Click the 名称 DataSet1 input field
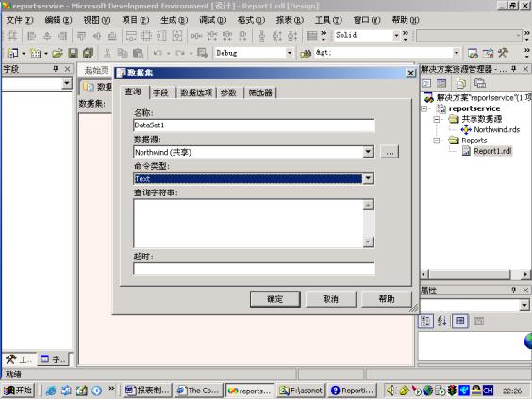The image size is (532, 399). click(x=254, y=125)
